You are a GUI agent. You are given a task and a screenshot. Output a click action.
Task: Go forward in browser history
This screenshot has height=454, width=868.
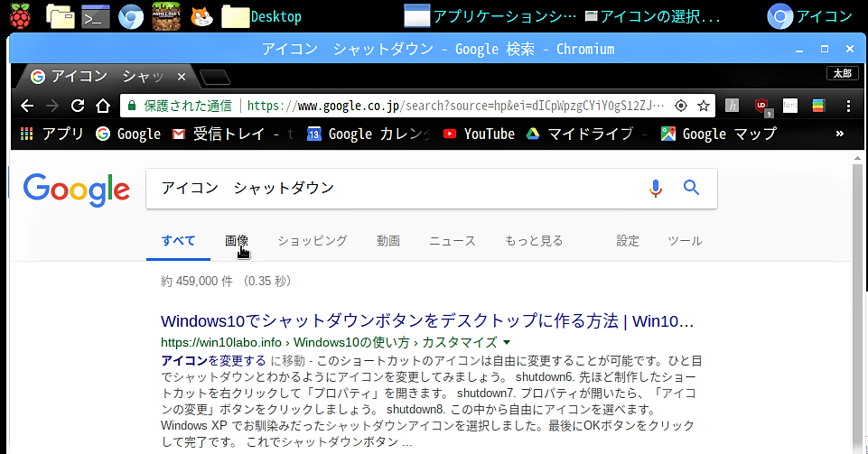click(x=52, y=106)
